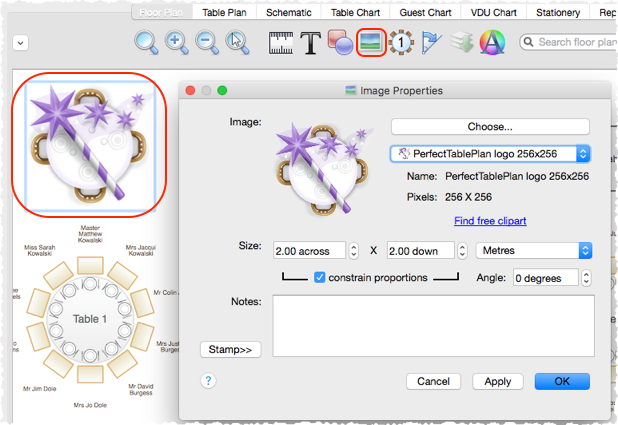Open the Schematic tab
Viewport: 618px width, 425px height.
pos(289,13)
